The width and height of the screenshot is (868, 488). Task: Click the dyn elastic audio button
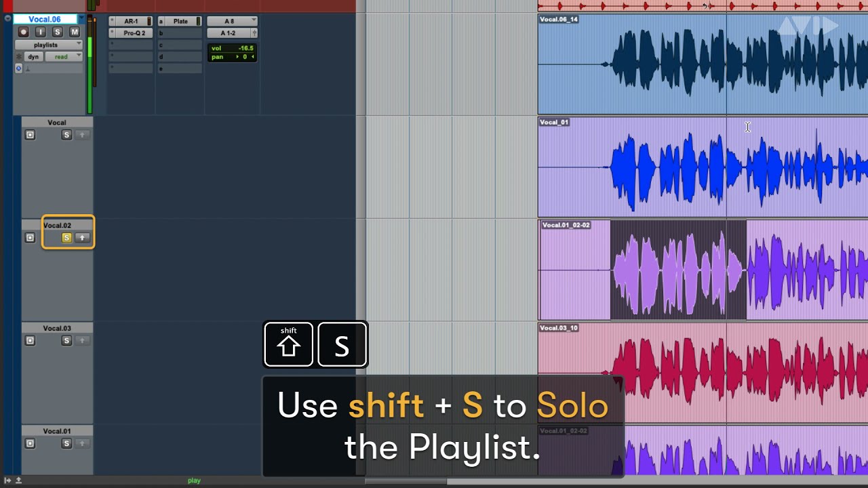click(x=33, y=57)
